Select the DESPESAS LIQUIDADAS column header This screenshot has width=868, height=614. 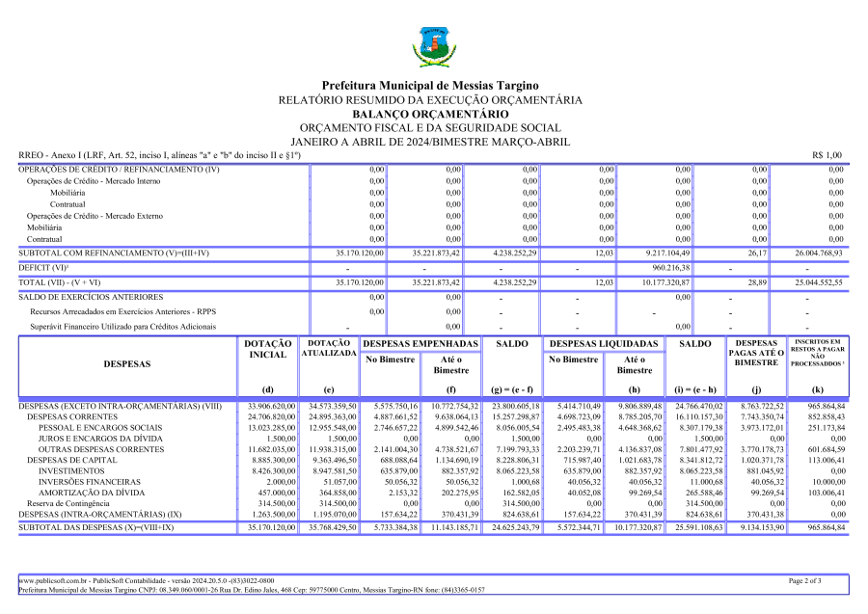(x=604, y=343)
